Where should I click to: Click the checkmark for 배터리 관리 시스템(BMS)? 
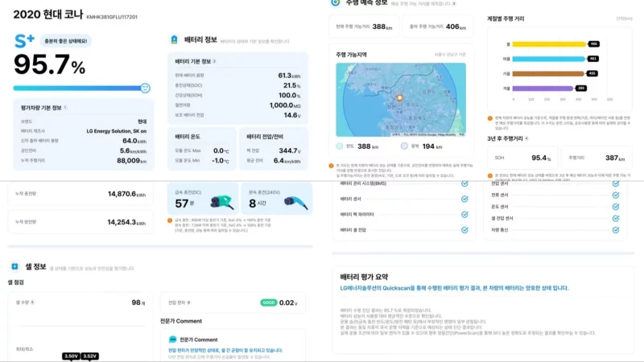pyautogui.click(x=464, y=183)
